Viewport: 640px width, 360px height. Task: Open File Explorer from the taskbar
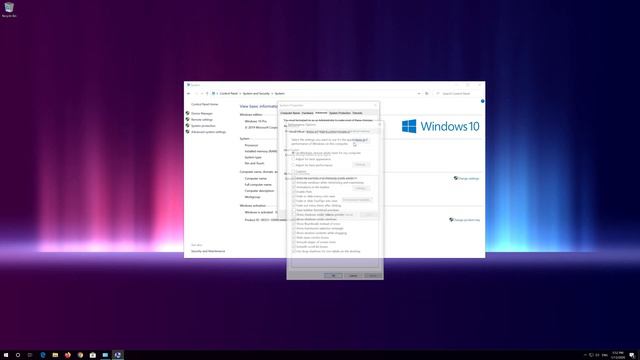click(55, 355)
